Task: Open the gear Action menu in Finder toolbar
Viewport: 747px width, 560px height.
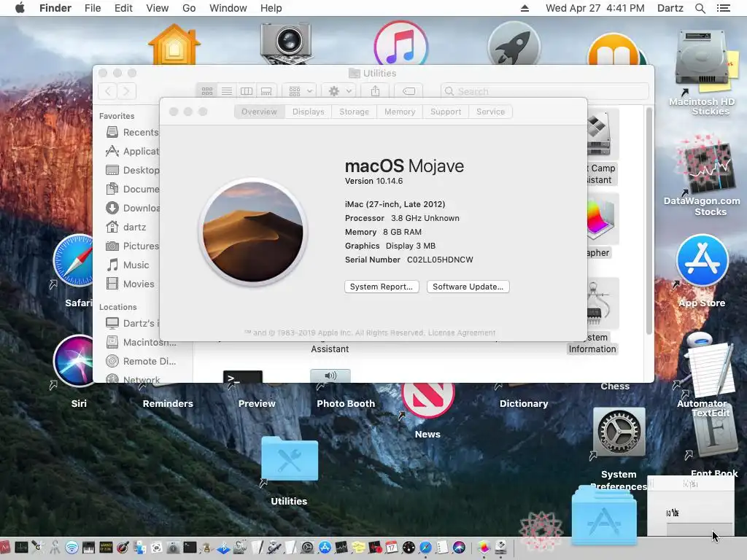Action: click(x=340, y=91)
